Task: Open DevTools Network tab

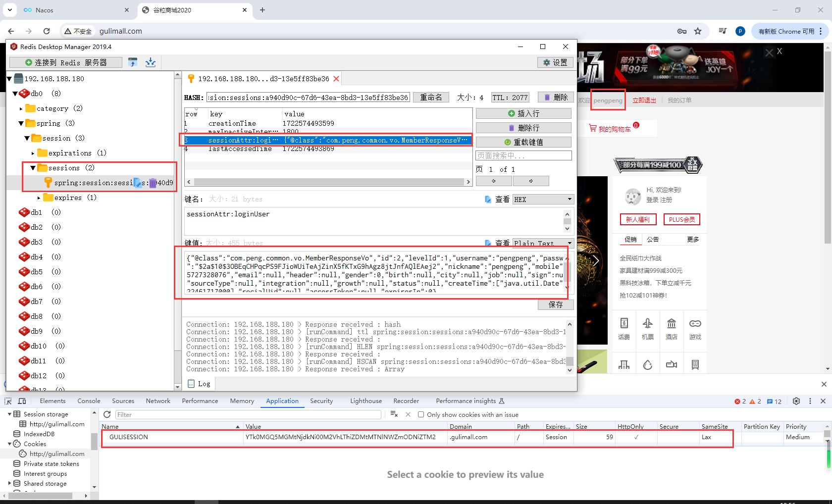Action: (158, 401)
